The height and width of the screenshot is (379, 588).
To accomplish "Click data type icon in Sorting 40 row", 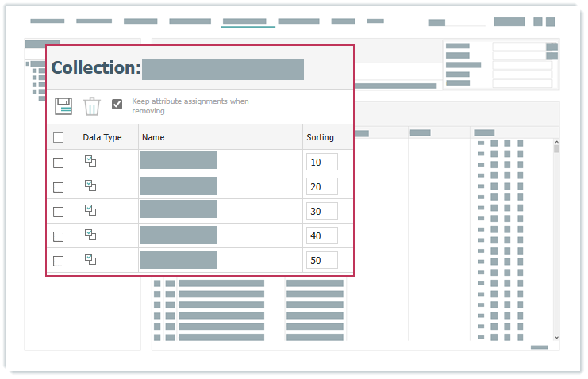I will click(90, 235).
